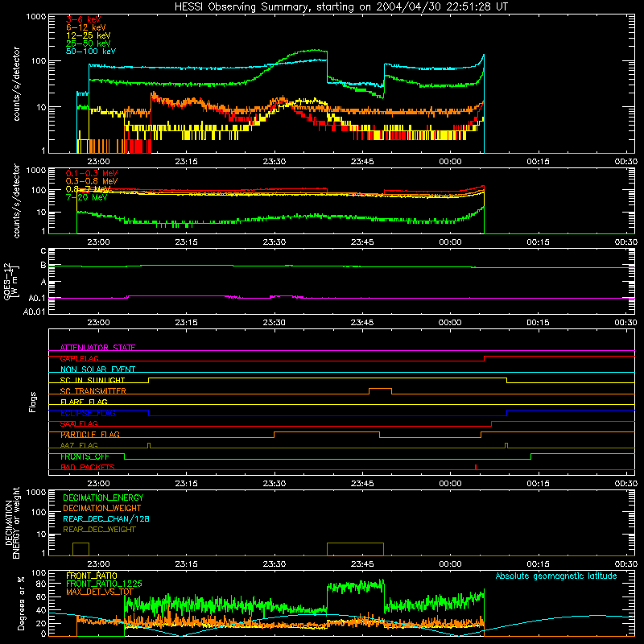Click the ATTENUATOR_STATE flag label

97,348
